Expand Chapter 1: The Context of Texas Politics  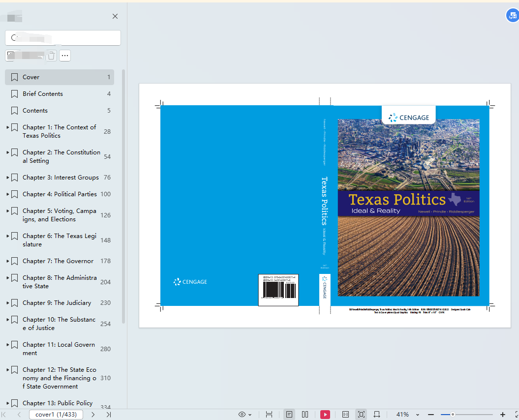7,127
